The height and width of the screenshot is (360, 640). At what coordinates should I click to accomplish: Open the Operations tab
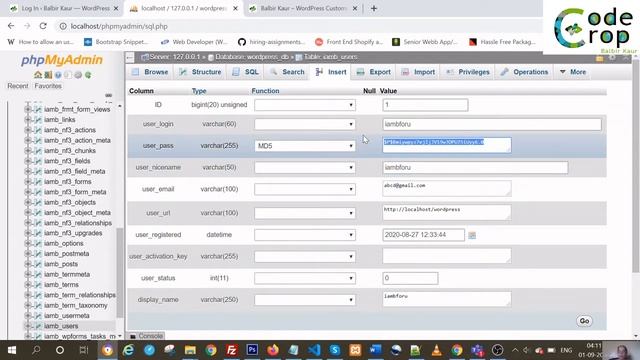pos(524,72)
